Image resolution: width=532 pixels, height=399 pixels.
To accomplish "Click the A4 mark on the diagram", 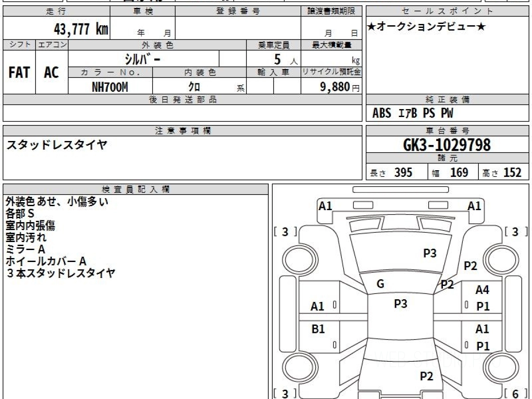I will coord(482,290).
